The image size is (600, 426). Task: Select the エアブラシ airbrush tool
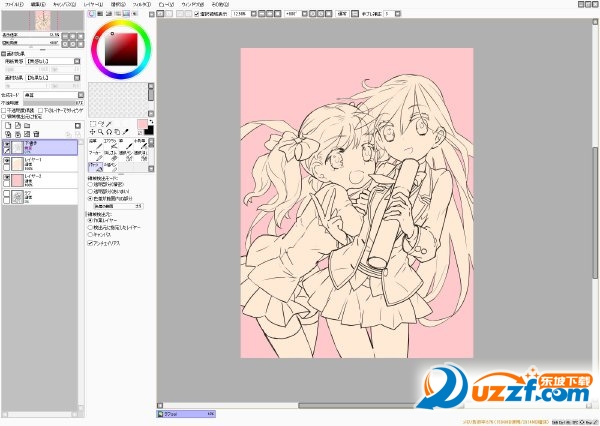tap(110, 144)
